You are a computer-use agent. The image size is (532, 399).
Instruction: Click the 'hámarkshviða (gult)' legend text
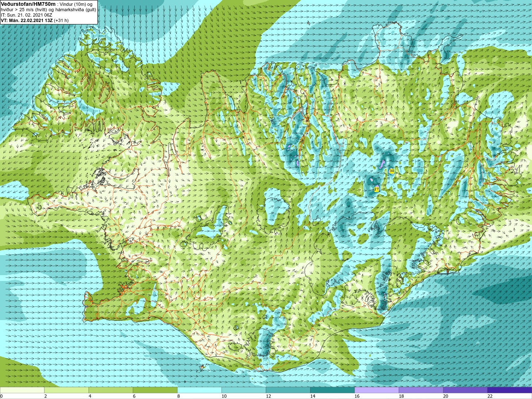tap(76, 10)
